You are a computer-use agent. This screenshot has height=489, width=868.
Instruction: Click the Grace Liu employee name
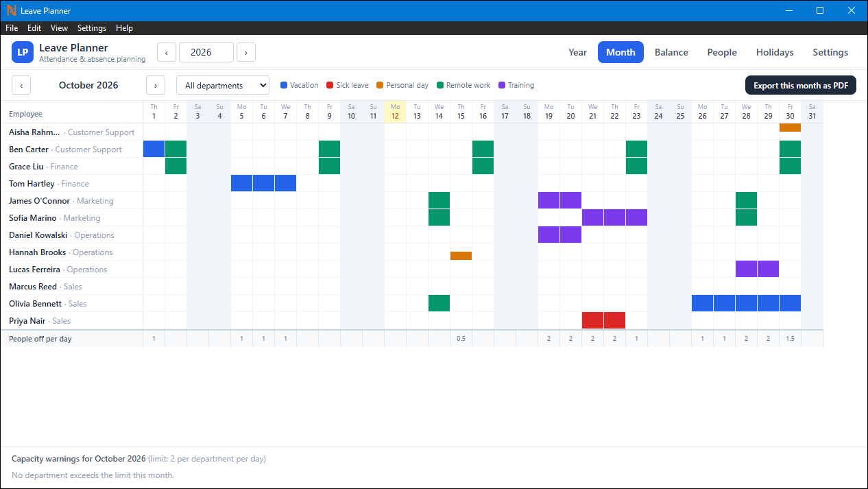pyautogui.click(x=26, y=167)
